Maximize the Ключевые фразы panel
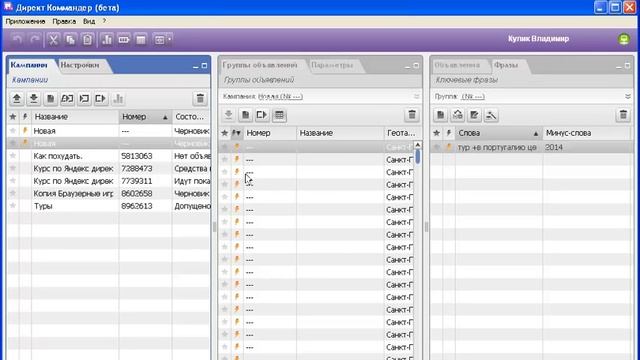 627,66
